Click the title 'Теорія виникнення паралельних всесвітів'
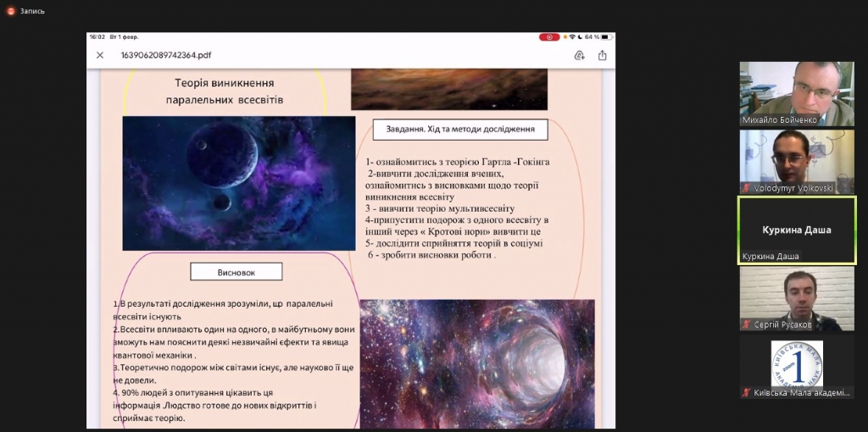Image resolution: width=868 pixels, height=432 pixels. 224,91
